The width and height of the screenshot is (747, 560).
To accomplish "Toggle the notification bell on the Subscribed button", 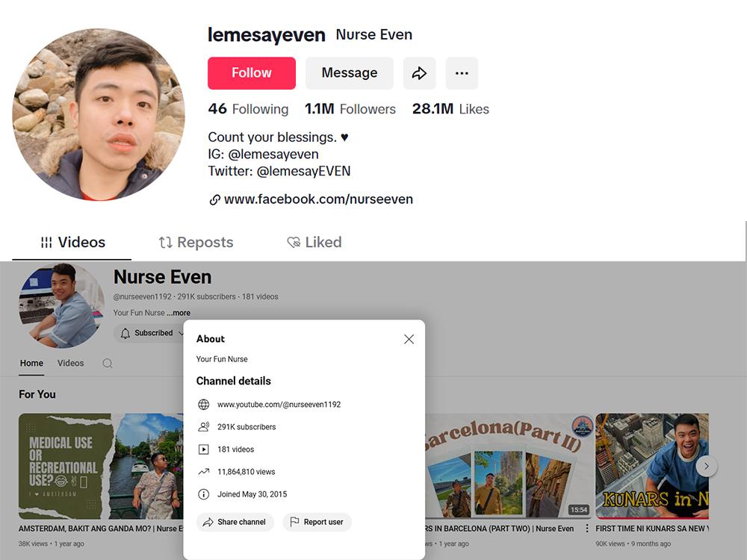I will pyautogui.click(x=125, y=333).
